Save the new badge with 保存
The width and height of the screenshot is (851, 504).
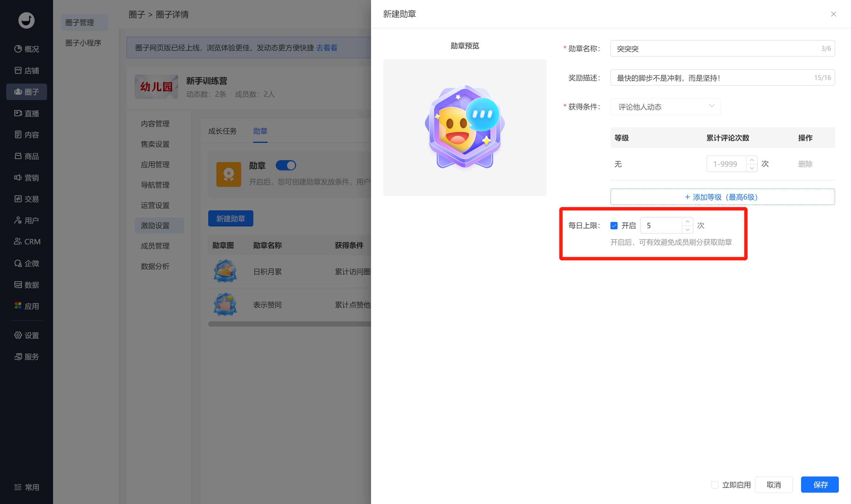pyautogui.click(x=820, y=485)
